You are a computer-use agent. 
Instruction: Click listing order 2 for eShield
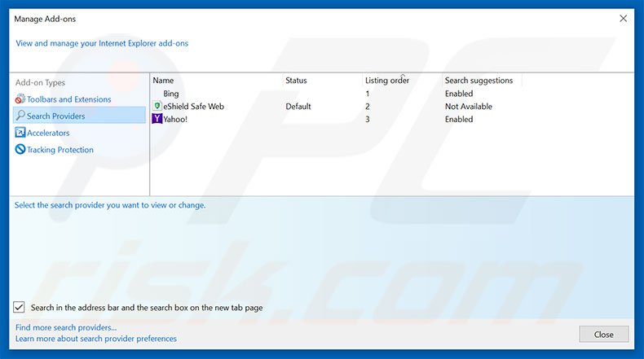point(368,107)
